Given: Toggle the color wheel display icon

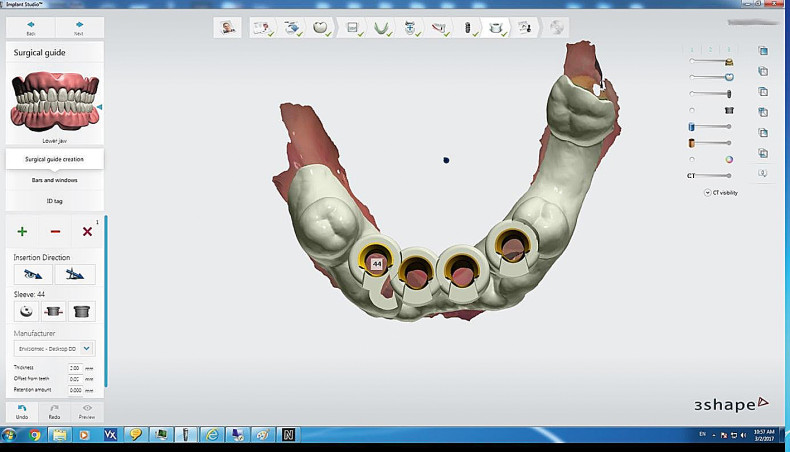Looking at the screenshot, I should click(x=729, y=160).
